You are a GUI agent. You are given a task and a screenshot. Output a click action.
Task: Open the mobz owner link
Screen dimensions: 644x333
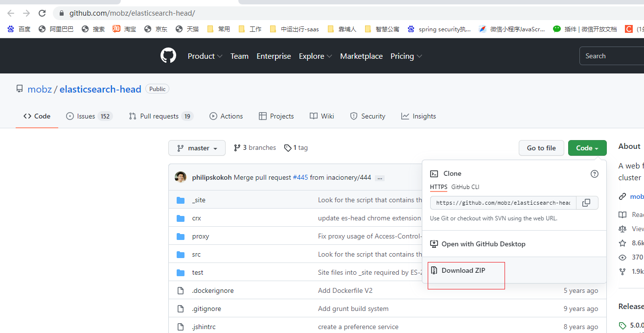coord(40,89)
